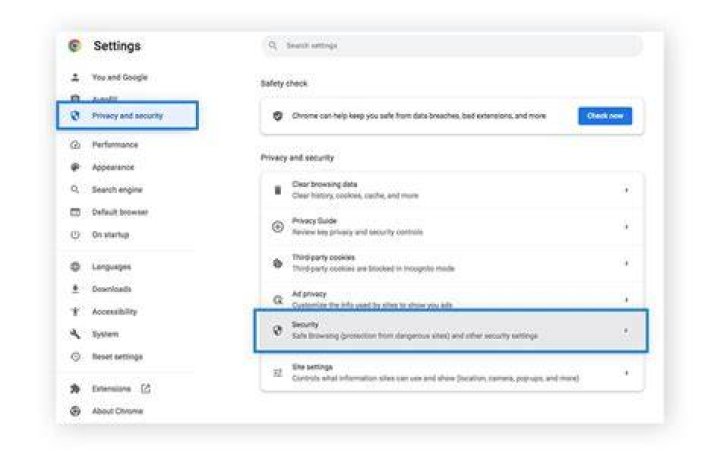The height and width of the screenshot is (453, 720).
Task: Open Ad privacy via its arrow
Action: tap(626, 300)
